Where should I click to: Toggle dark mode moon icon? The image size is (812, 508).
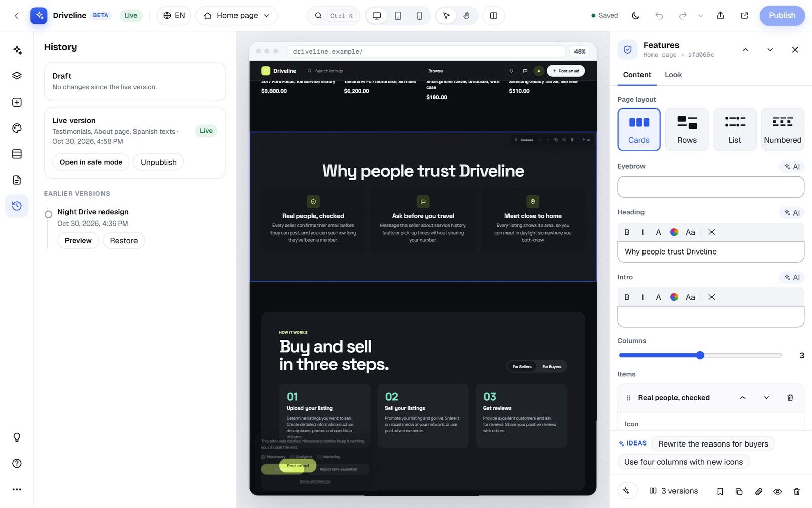tap(635, 16)
